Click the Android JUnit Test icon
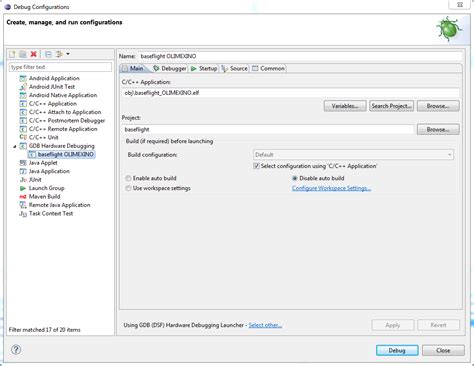This screenshot has width=474, height=366. click(x=23, y=87)
